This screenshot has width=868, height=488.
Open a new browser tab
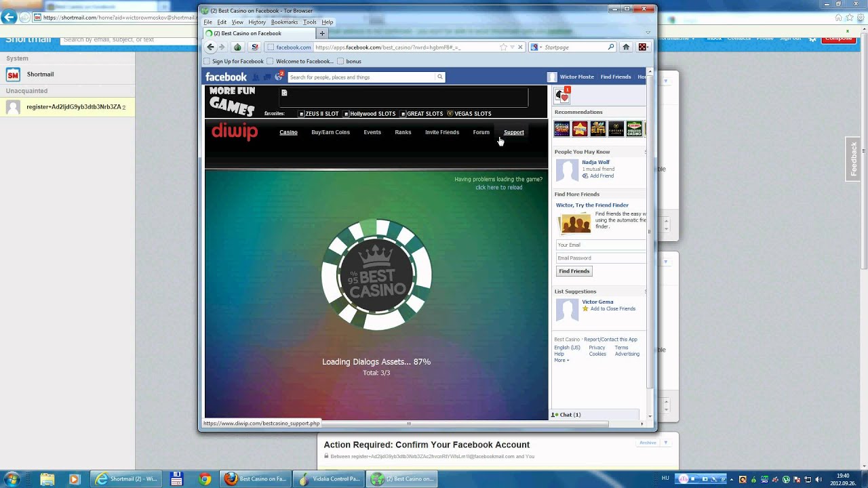pos(322,33)
